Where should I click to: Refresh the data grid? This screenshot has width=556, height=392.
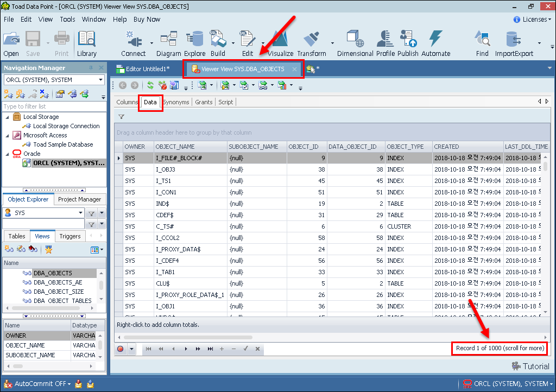coord(150,85)
